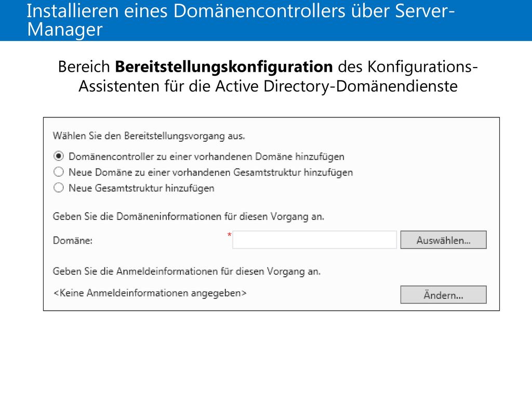Viewport: 532px width, 399px height.
Task: Focus the Domäne text input field
Action: (314, 240)
